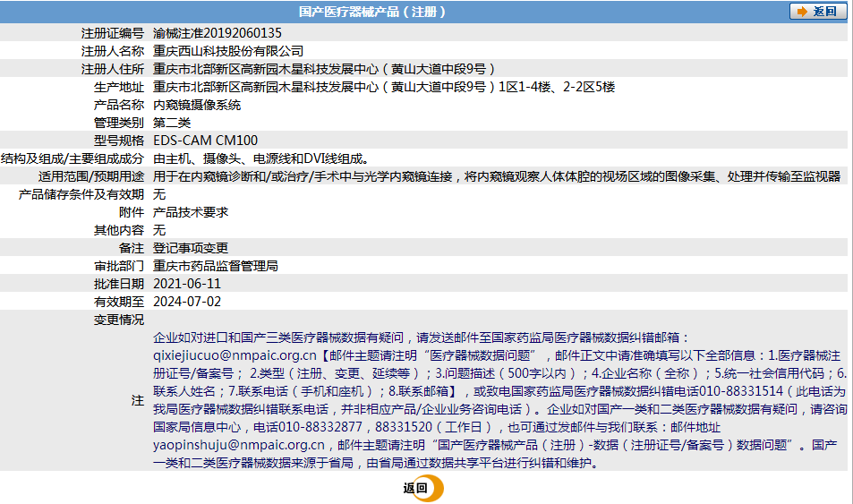Click the 注 label beside the notes
The image size is (853, 504).
tap(138, 400)
